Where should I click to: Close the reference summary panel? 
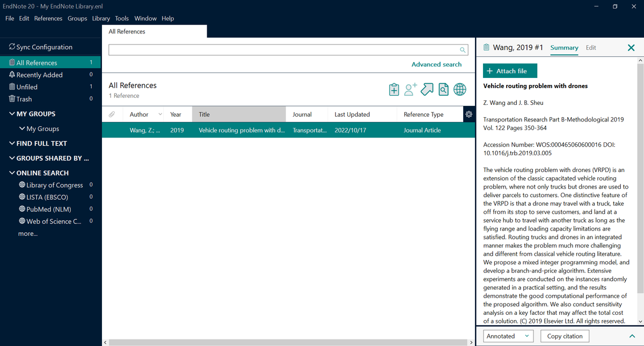pyautogui.click(x=631, y=48)
